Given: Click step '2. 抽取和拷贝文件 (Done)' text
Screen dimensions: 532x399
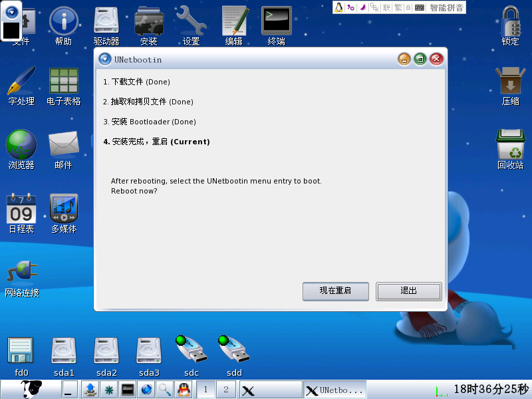Looking at the screenshot, I should [148, 102].
